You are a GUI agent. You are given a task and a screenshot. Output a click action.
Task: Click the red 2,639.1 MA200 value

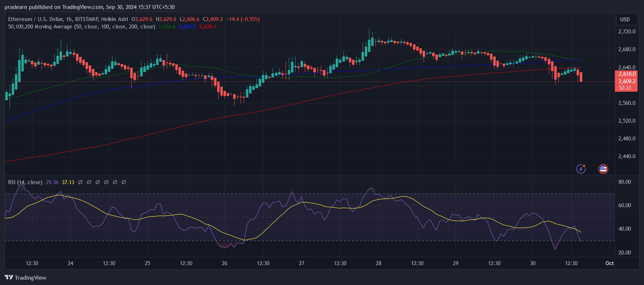(x=208, y=27)
